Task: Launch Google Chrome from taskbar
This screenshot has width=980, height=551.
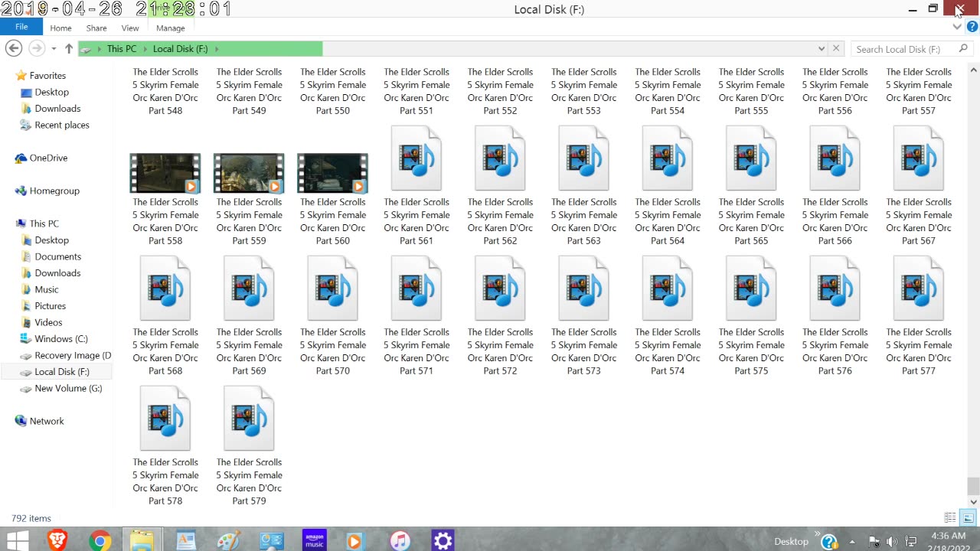Action: pyautogui.click(x=100, y=541)
